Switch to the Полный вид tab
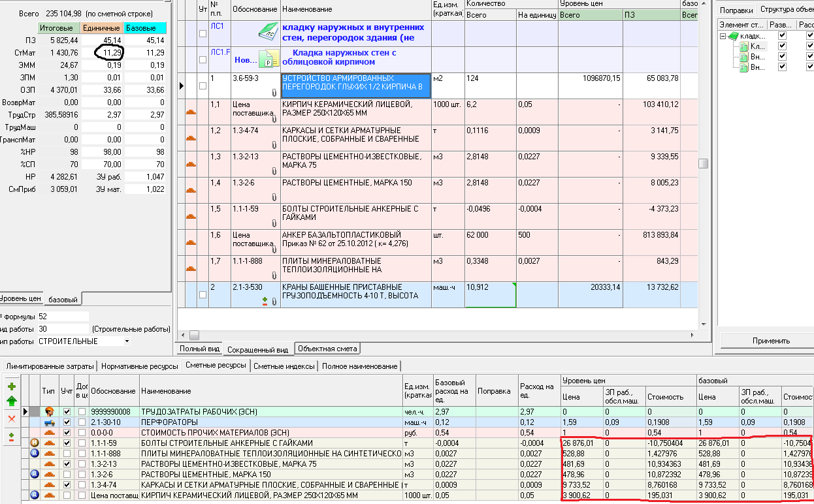This screenshot has width=814, height=504. tap(200, 349)
